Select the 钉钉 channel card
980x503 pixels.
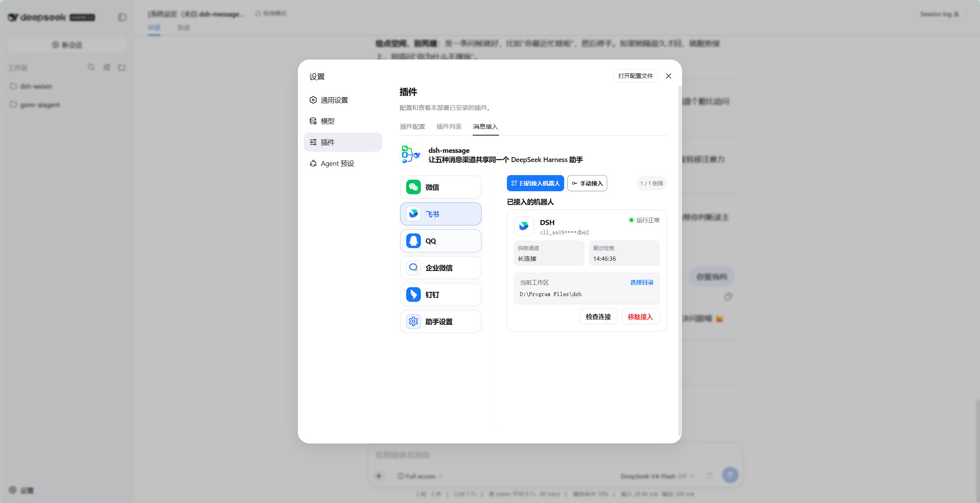pyautogui.click(x=440, y=295)
